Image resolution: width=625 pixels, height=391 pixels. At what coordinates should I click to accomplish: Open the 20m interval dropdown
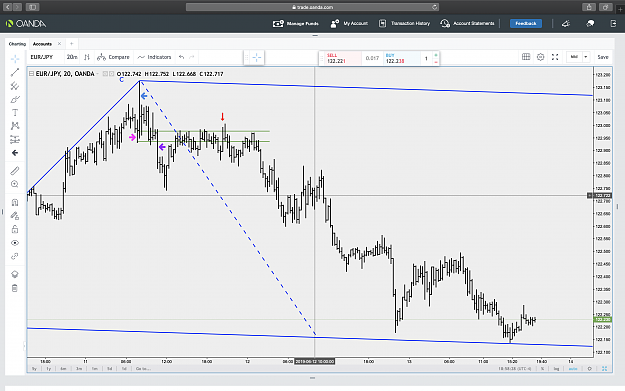click(x=72, y=57)
